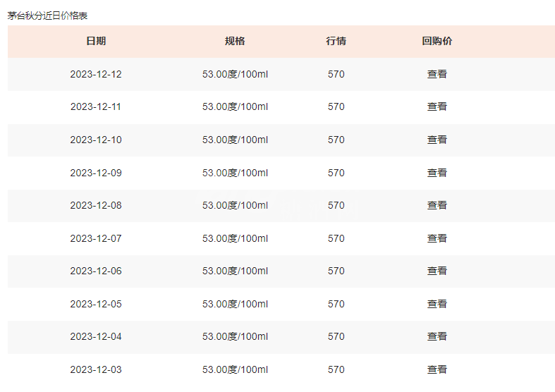The height and width of the screenshot is (392, 555).
Task: Click the 规格 column header
Action: 235,41
